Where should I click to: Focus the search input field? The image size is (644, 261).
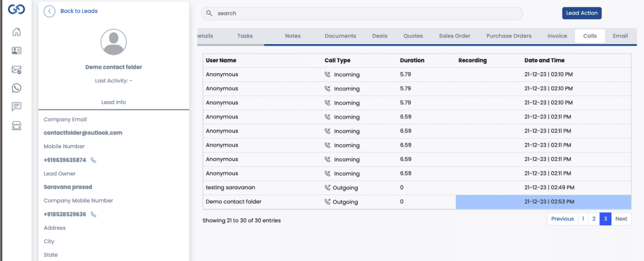coord(362,13)
